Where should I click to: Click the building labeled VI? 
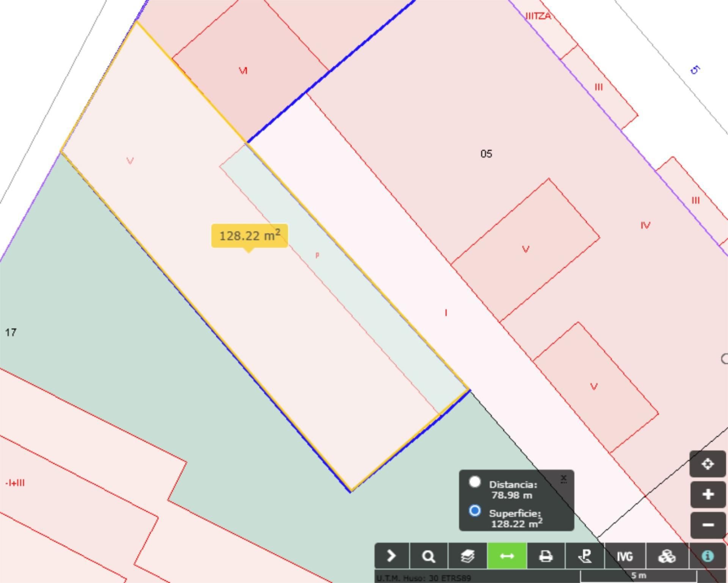coord(243,71)
